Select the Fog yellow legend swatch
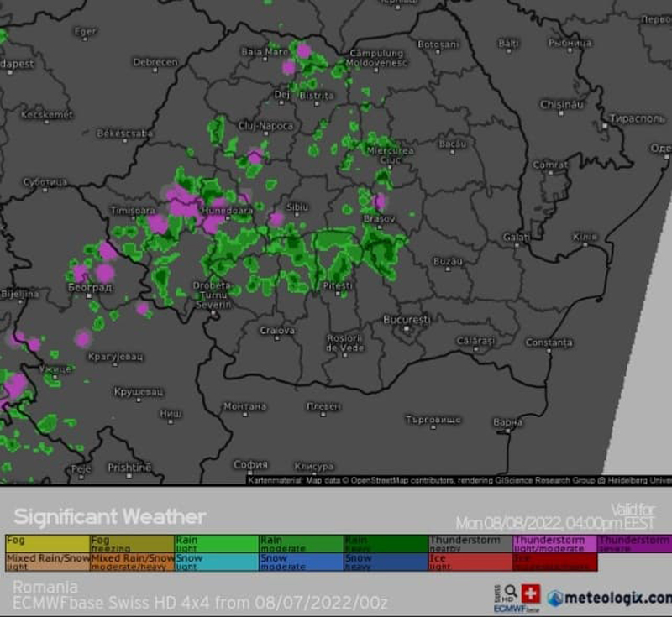This screenshot has width=672, height=617. [48, 544]
